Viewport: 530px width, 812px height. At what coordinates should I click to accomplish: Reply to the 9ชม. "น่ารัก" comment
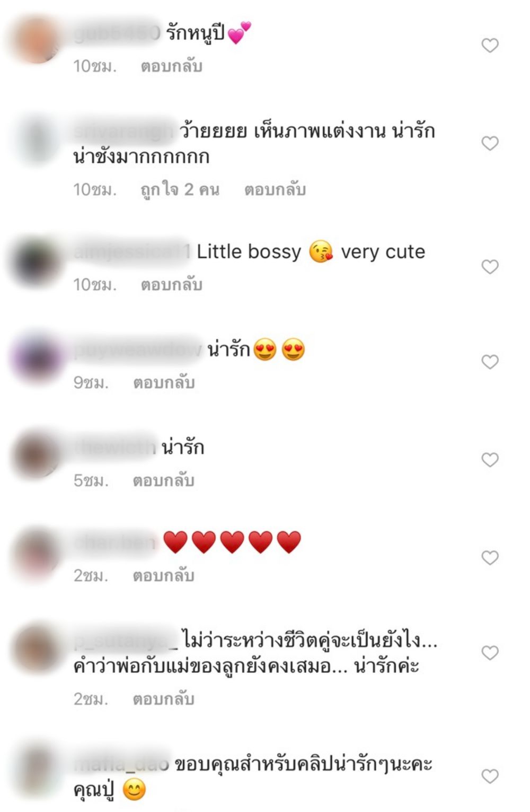tap(164, 382)
